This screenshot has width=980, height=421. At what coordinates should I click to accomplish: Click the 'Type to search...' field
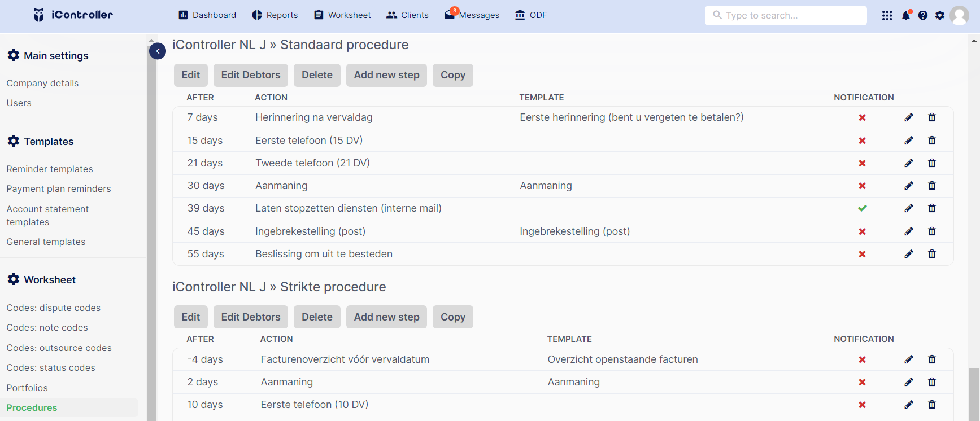(x=786, y=15)
